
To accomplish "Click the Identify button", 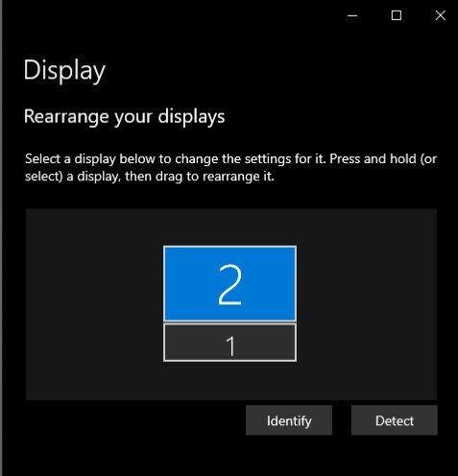I will pyautogui.click(x=289, y=420).
